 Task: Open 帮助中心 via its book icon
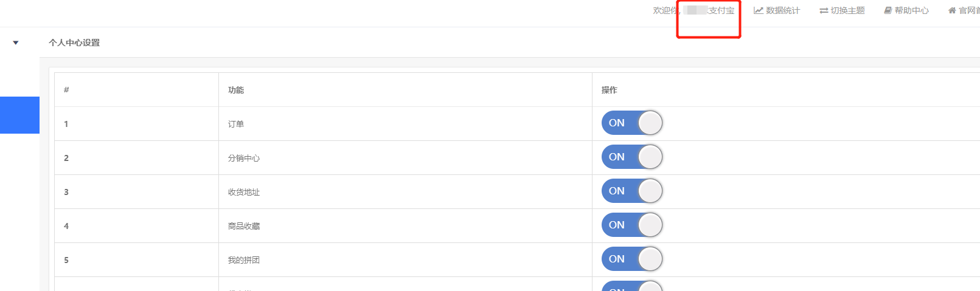888,10
